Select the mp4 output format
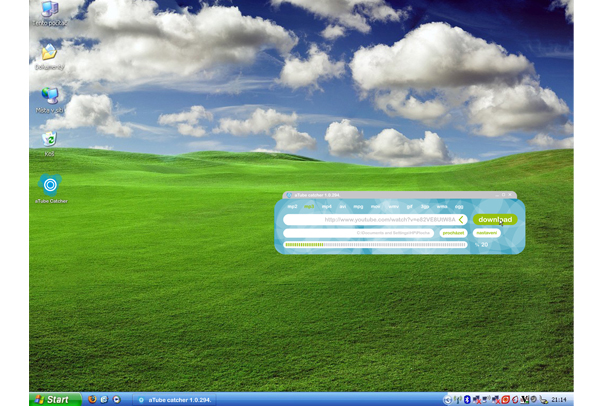Viewport: 606px width, 406px height. 326,207
